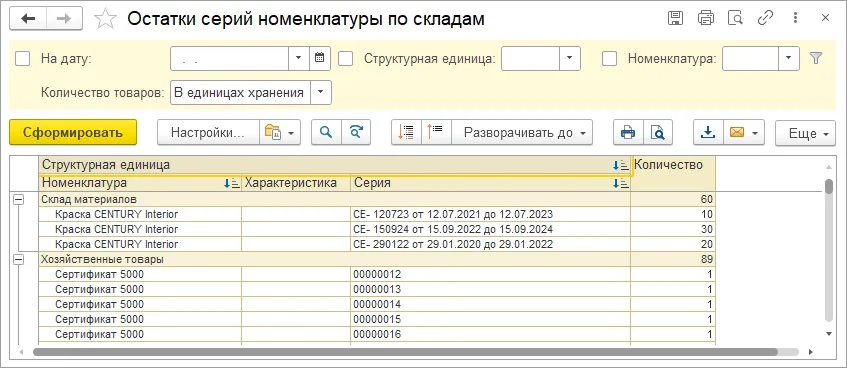Open the Разворачивать до dropdown
Viewport: 847px width, 368px height.
[522, 132]
